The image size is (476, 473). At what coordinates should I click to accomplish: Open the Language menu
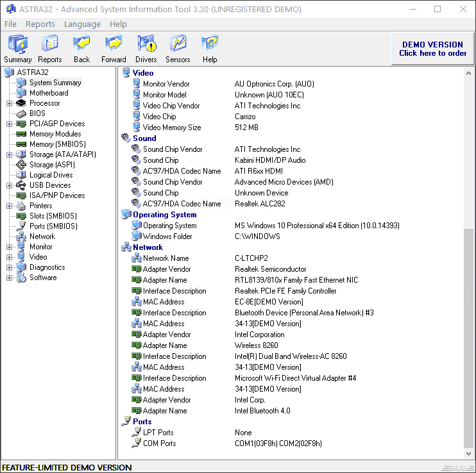pos(82,24)
